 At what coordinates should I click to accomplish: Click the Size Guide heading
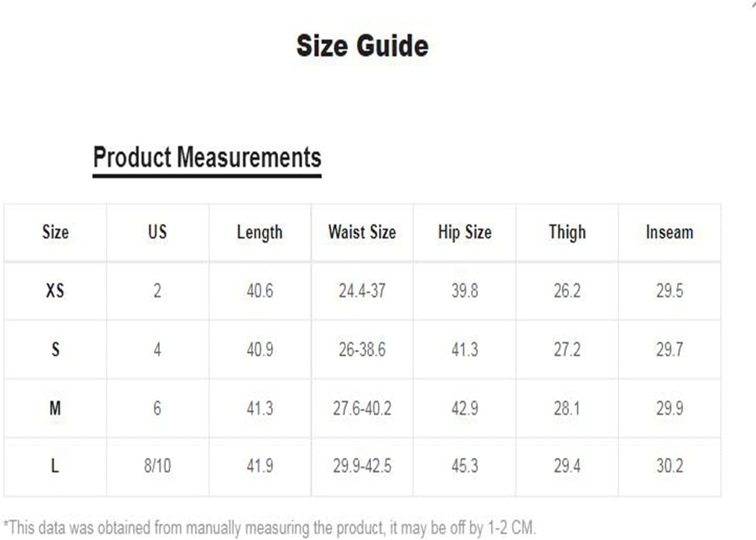coord(362,46)
